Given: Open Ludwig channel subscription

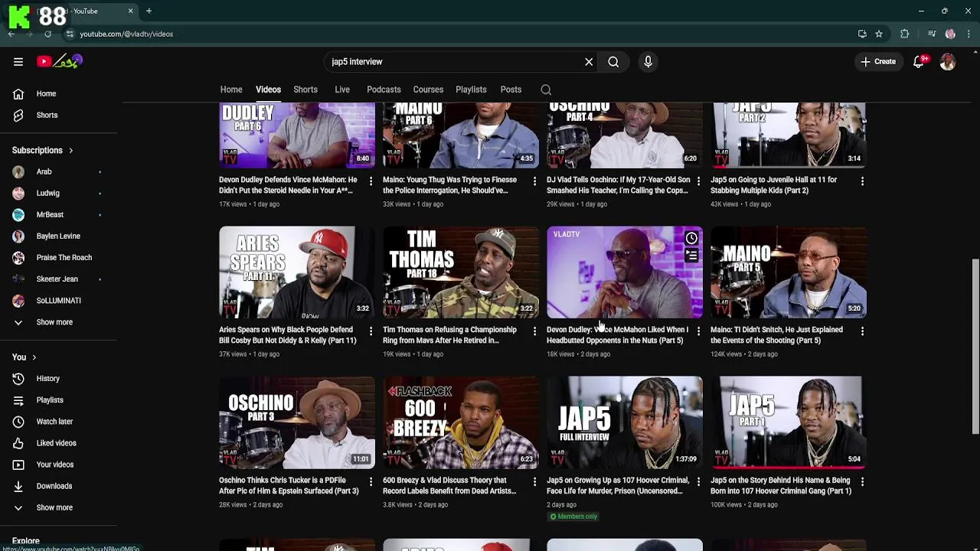Looking at the screenshot, I should click(58, 194).
